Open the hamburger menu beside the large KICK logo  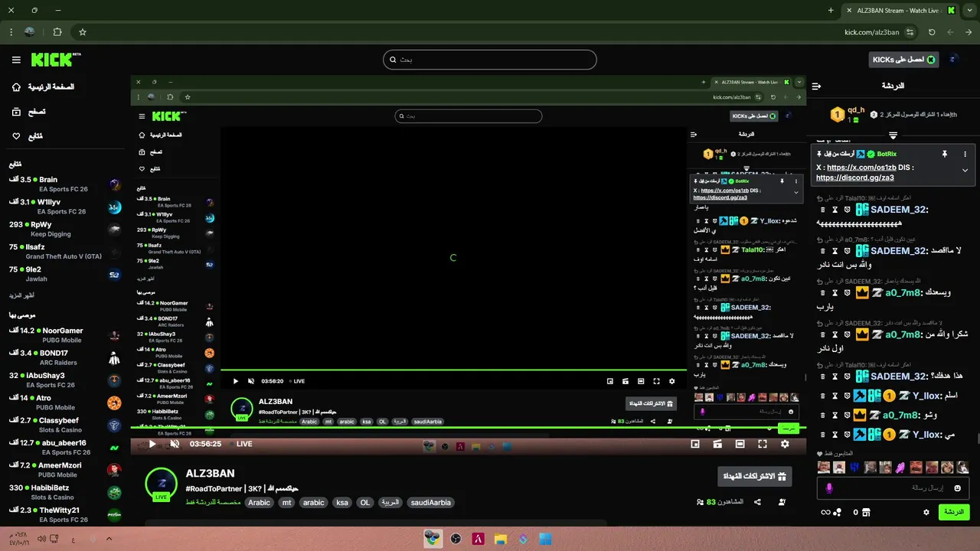pyautogui.click(x=16, y=60)
